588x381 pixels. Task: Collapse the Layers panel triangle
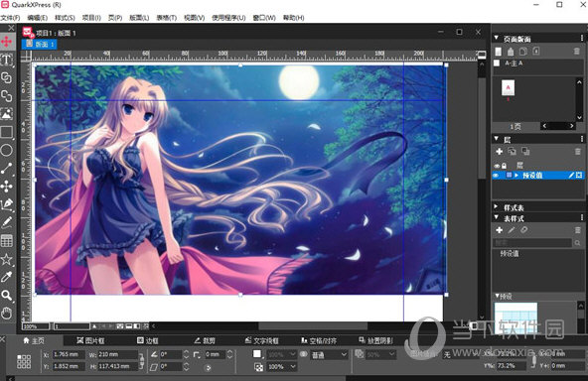coord(497,139)
